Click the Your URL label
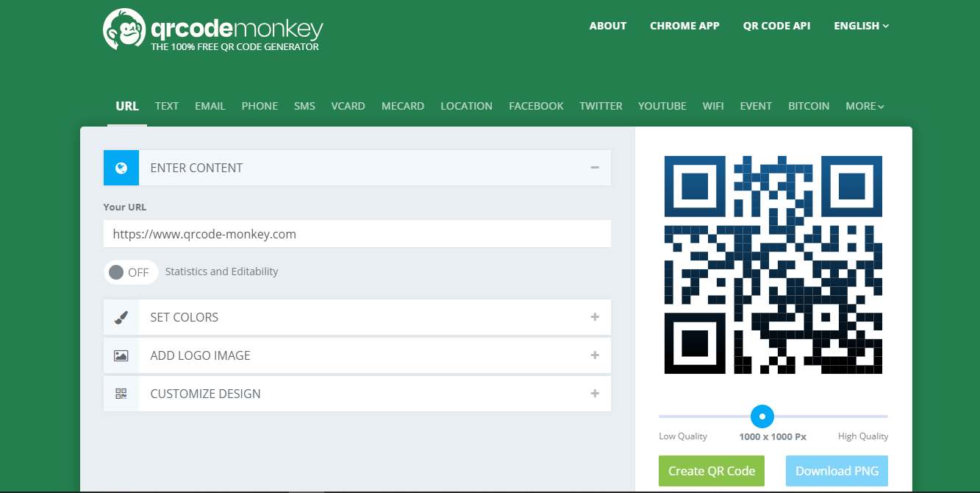Image resolution: width=980 pixels, height=493 pixels. pyautogui.click(x=125, y=208)
